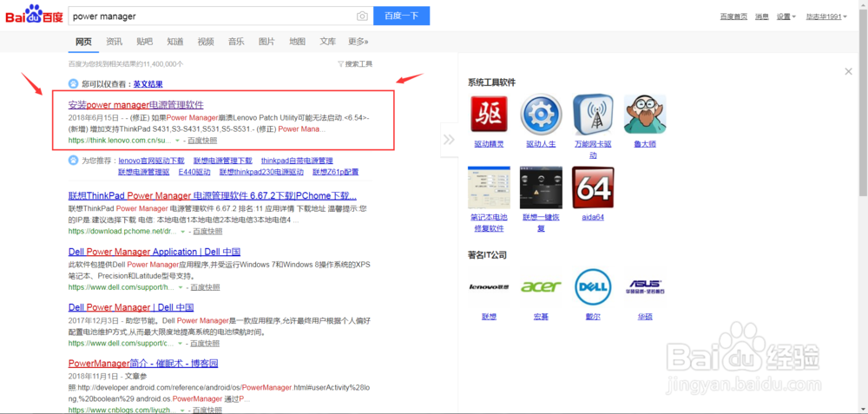
Task: Switch to 图片 tab
Action: [266, 42]
